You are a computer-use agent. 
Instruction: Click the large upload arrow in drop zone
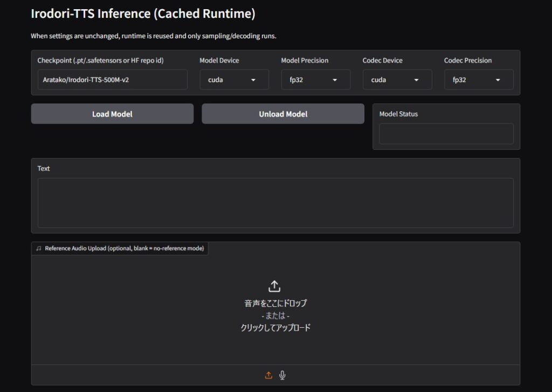coord(274,286)
